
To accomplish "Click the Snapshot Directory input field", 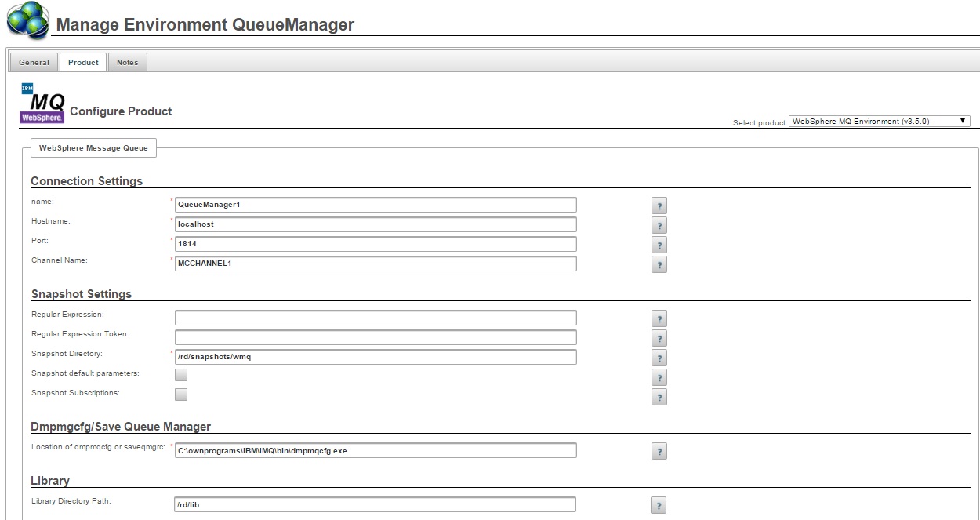I will click(376, 357).
